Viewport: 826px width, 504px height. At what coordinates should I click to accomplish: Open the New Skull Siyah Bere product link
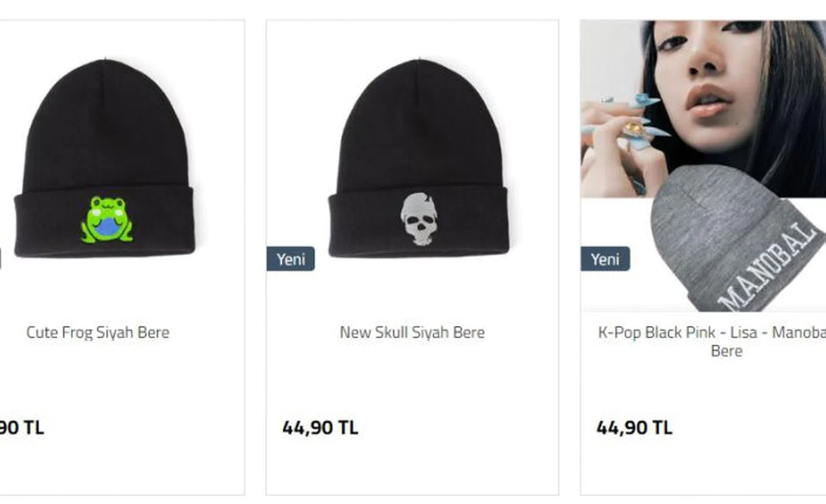[412, 332]
